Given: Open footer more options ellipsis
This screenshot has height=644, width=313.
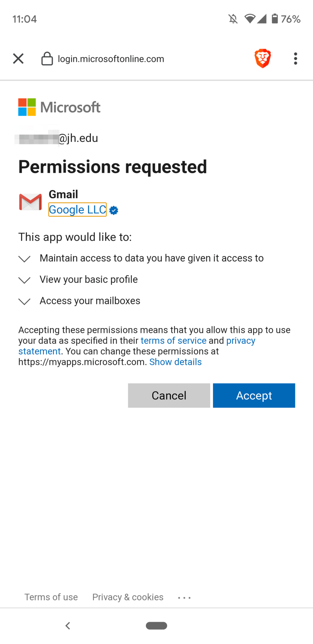Looking at the screenshot, I should point(184,597).
